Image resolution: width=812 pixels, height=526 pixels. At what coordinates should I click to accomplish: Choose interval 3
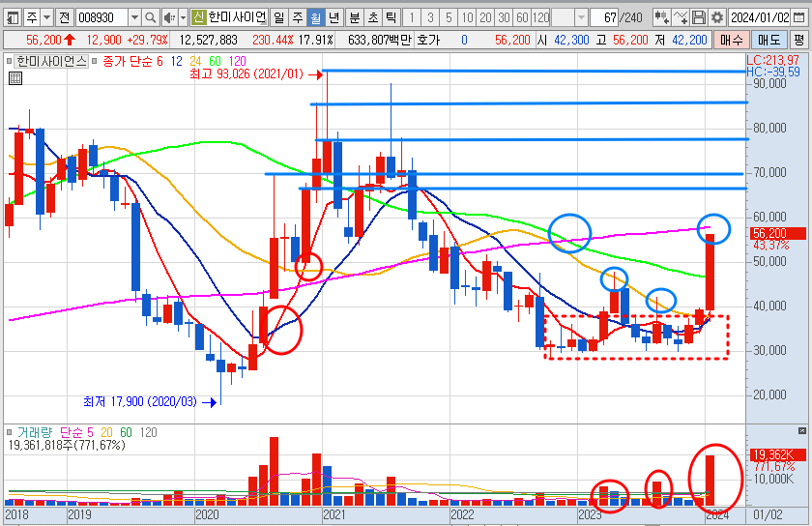pyautogui.click(x=430, y=18)
